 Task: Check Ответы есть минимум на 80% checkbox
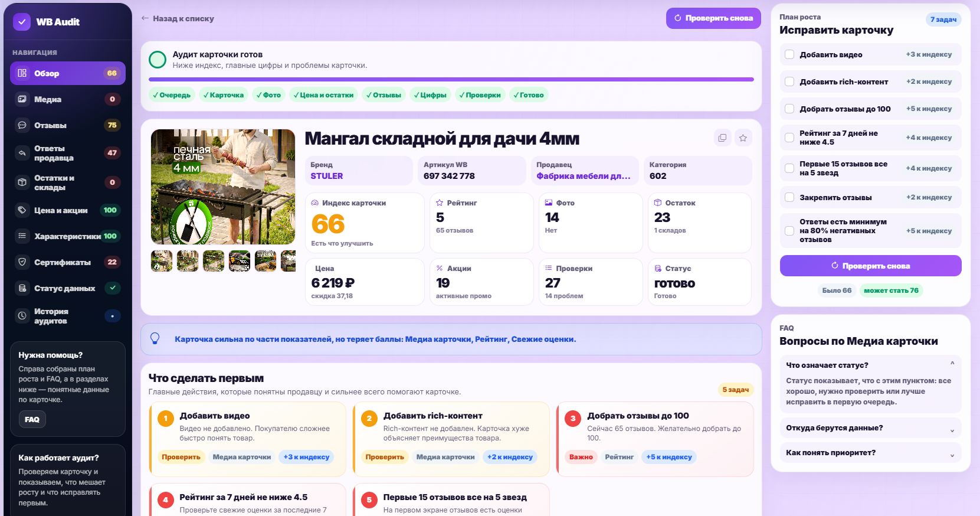pos(789,231)
